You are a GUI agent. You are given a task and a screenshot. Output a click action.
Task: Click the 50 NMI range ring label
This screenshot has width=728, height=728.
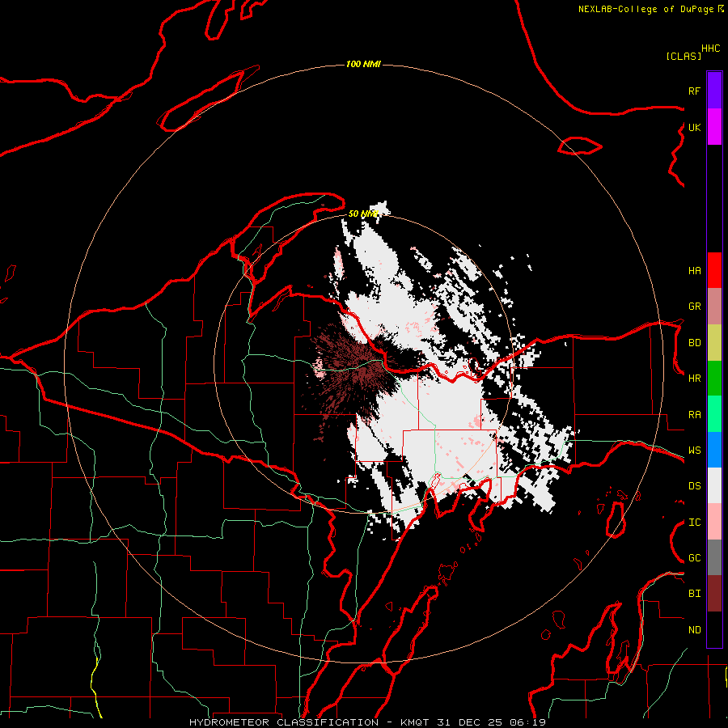[362, 214]
